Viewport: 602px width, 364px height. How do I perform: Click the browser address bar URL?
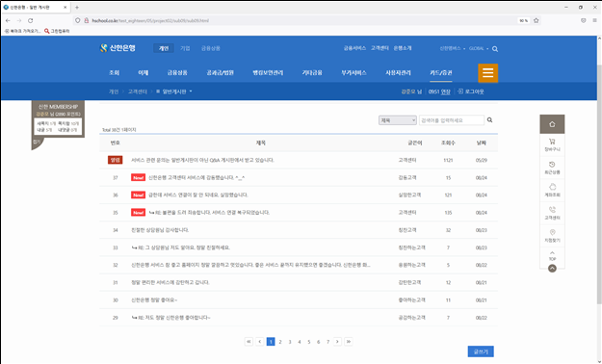tap(150, 21)
